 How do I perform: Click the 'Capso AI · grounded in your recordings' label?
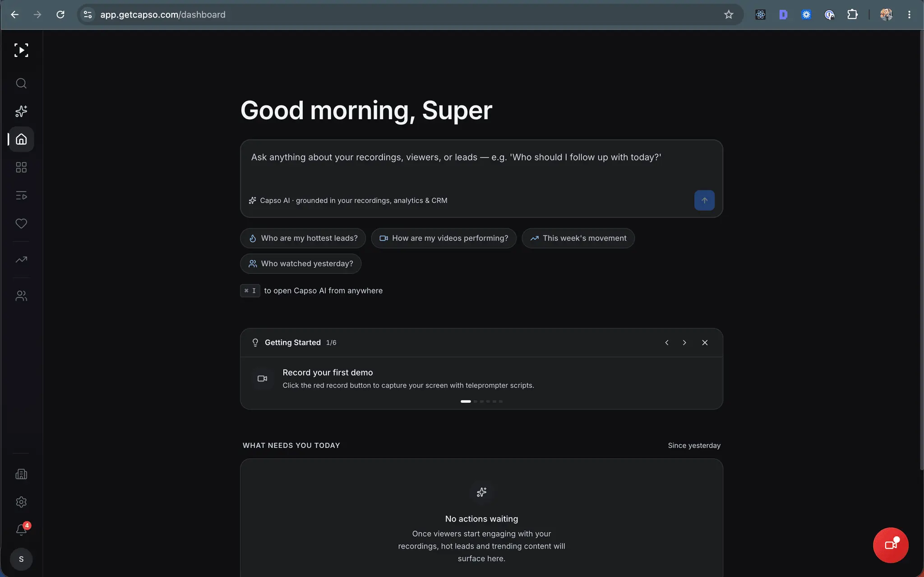point(354,200)
